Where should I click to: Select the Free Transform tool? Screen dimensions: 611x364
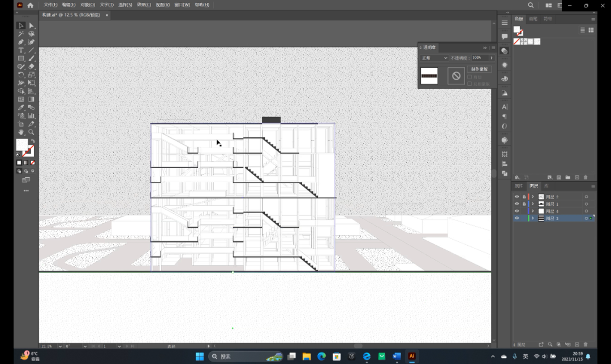click(x=32, y=83)
